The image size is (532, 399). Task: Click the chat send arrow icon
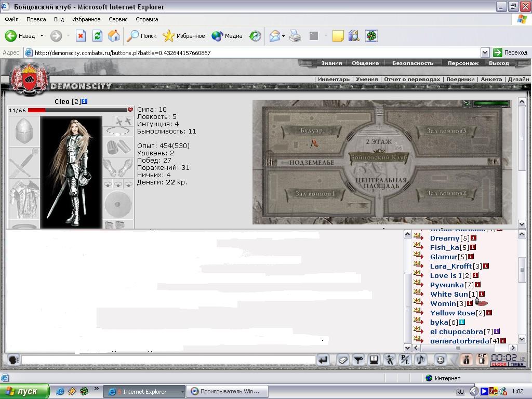[323, 360]
